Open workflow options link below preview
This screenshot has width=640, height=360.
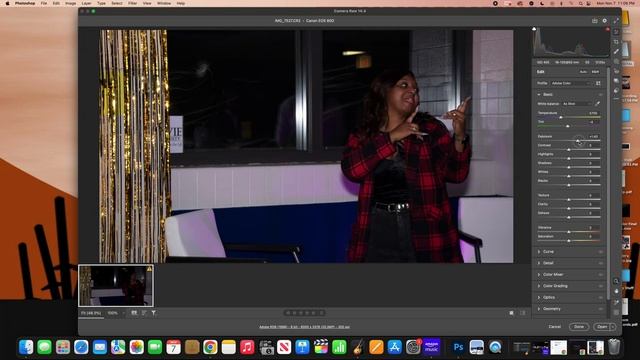pyautogui.click(x=304, y=327)
